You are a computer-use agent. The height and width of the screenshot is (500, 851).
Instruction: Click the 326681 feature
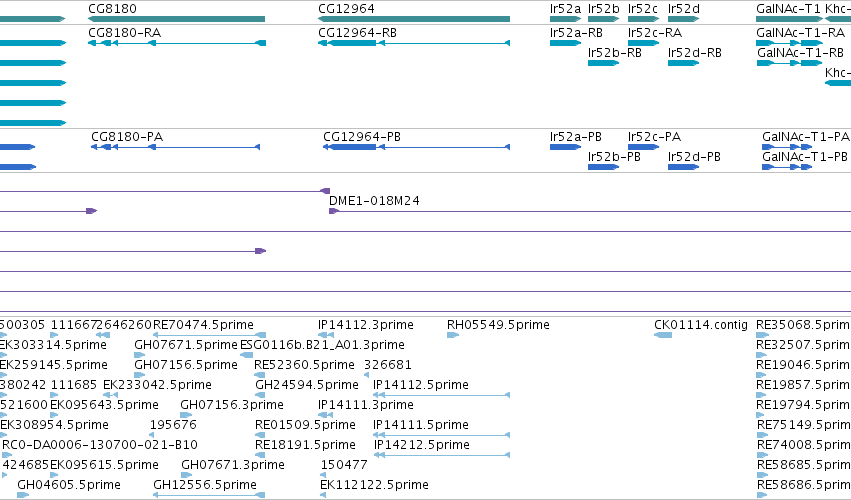[x=366, y=375]
